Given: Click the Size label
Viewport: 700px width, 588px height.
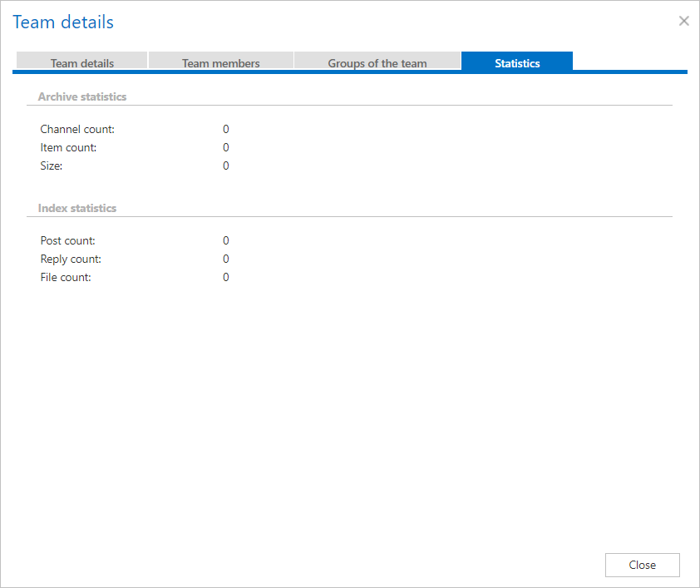Looking at the screenshot, I should pos(52,166).
